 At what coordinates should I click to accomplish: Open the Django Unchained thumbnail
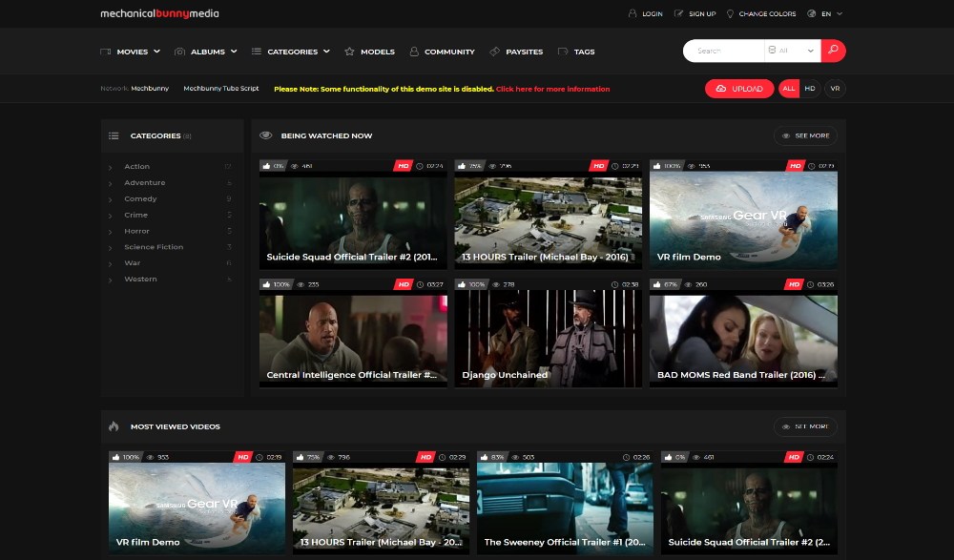click(549, 339)
